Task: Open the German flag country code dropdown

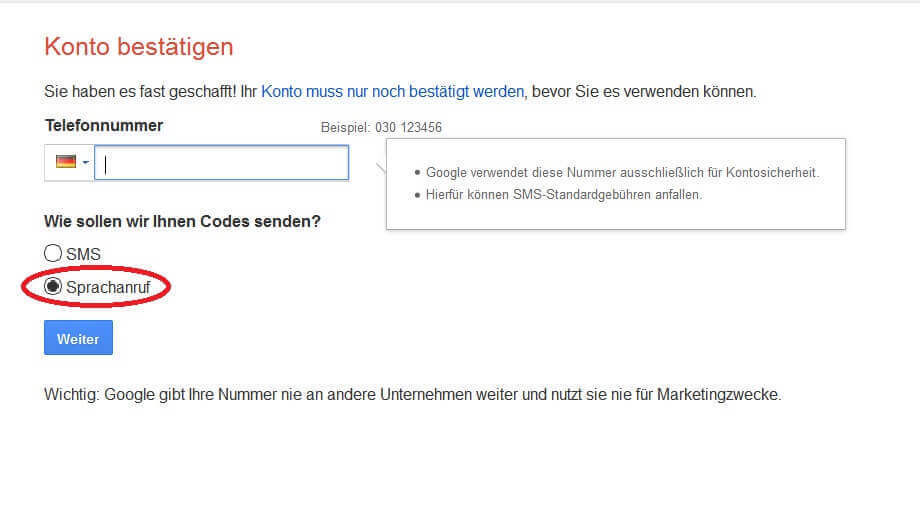Action: point(69,163)
